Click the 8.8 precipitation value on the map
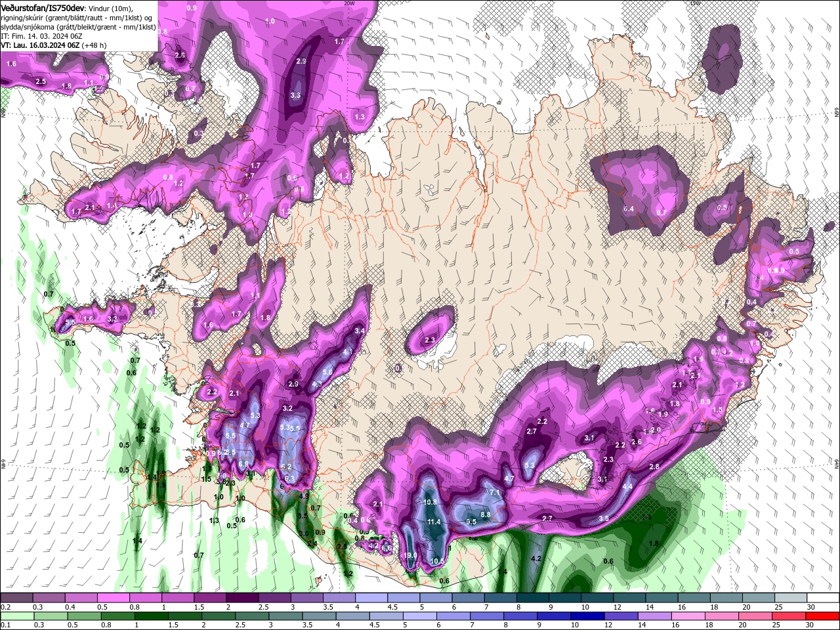Image resolution: width=840 pixels, height=630 pixels. click(486, 515)
